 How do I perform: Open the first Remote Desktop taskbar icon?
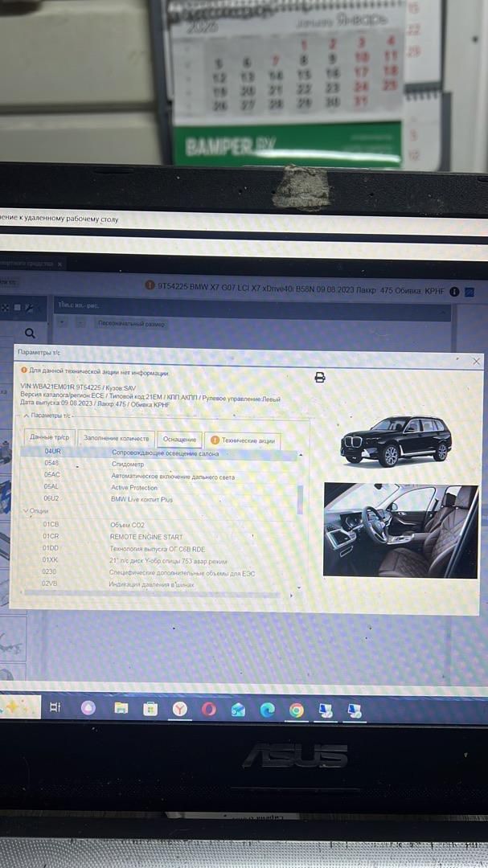pyautogui.click(x=326, y=710)
